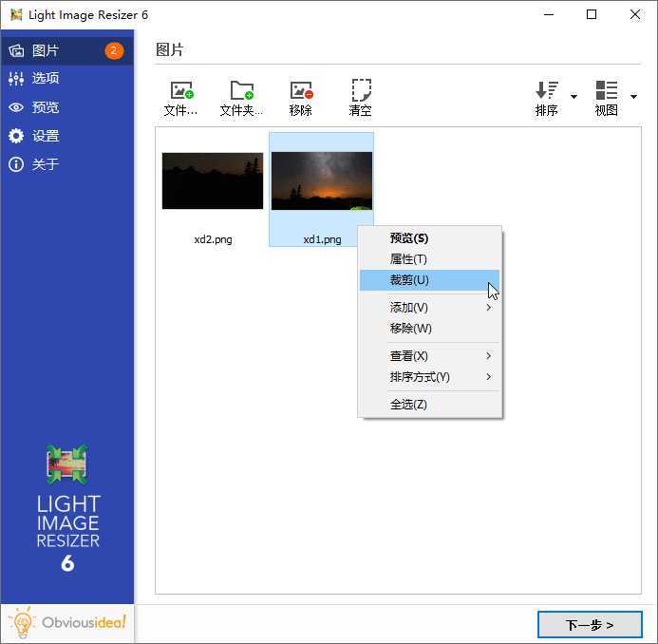Click the 排序 sort icon

[547, 91]
